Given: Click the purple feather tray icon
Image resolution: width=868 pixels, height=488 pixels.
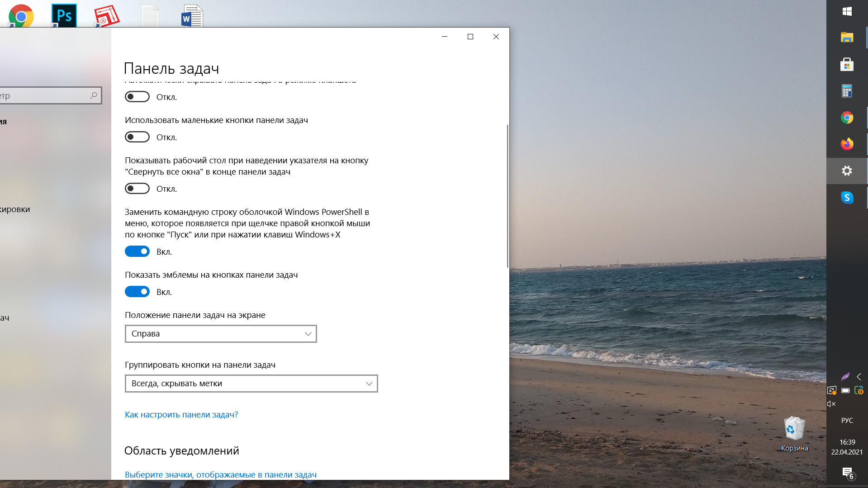Looking at the screenshot, I should coord(845,377).
